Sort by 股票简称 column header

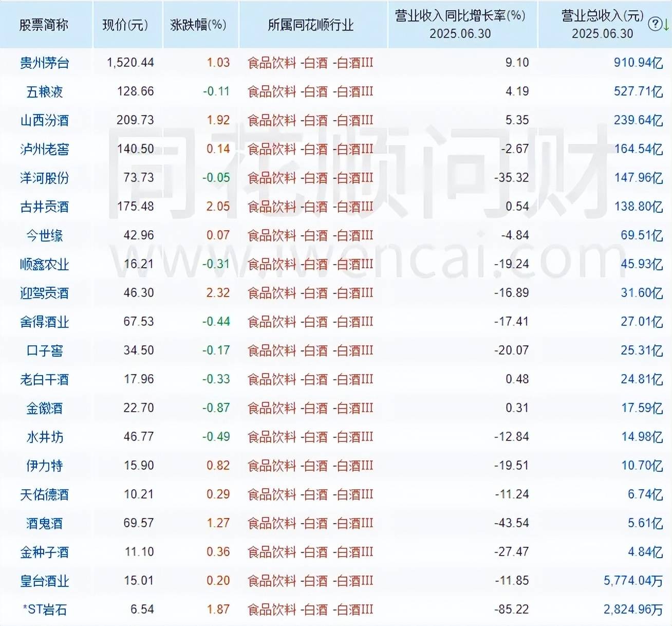44,25
